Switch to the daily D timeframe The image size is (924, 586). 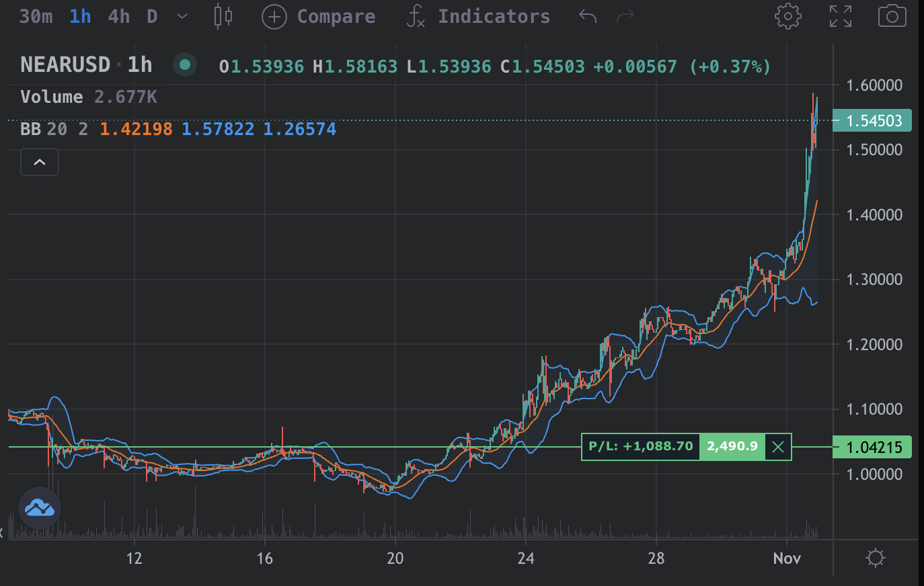point(152,16)
